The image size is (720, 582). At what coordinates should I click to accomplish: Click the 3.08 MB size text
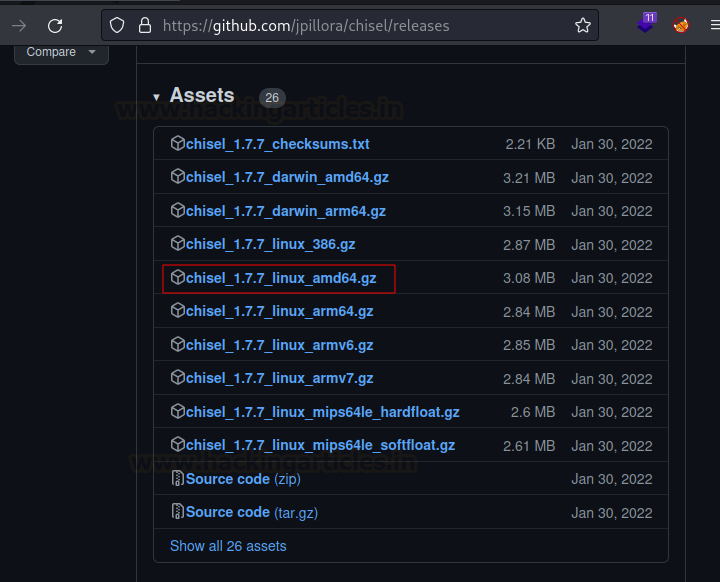click(529, 278)
